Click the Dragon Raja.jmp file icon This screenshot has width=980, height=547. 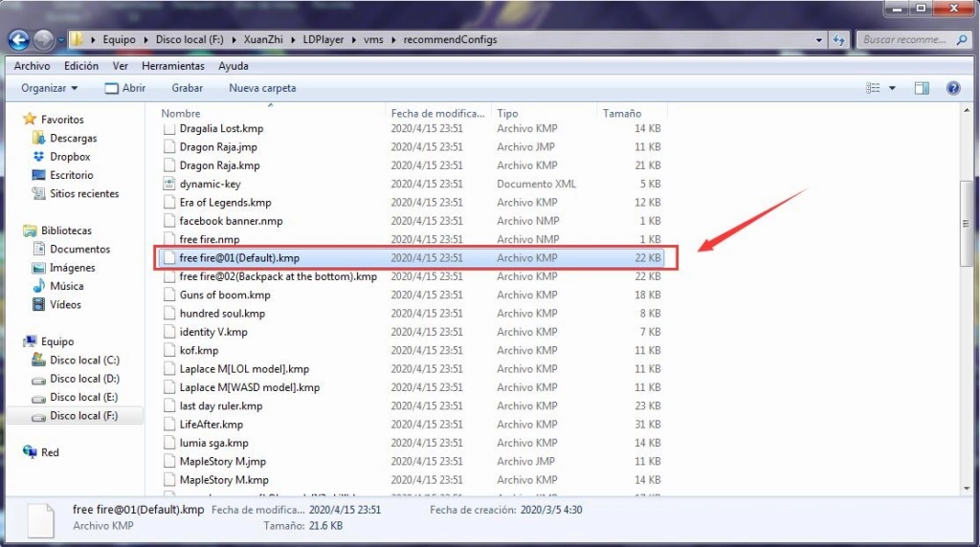168,146
